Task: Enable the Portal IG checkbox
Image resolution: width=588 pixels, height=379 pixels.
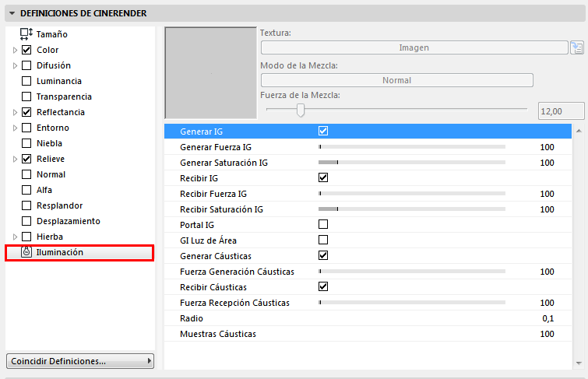Action: pyautogui.click(x=323, y=224)
